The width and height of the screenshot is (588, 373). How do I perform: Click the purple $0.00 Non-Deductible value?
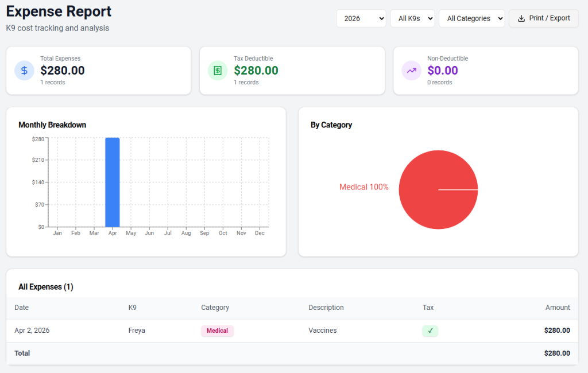tap(443, 71)
